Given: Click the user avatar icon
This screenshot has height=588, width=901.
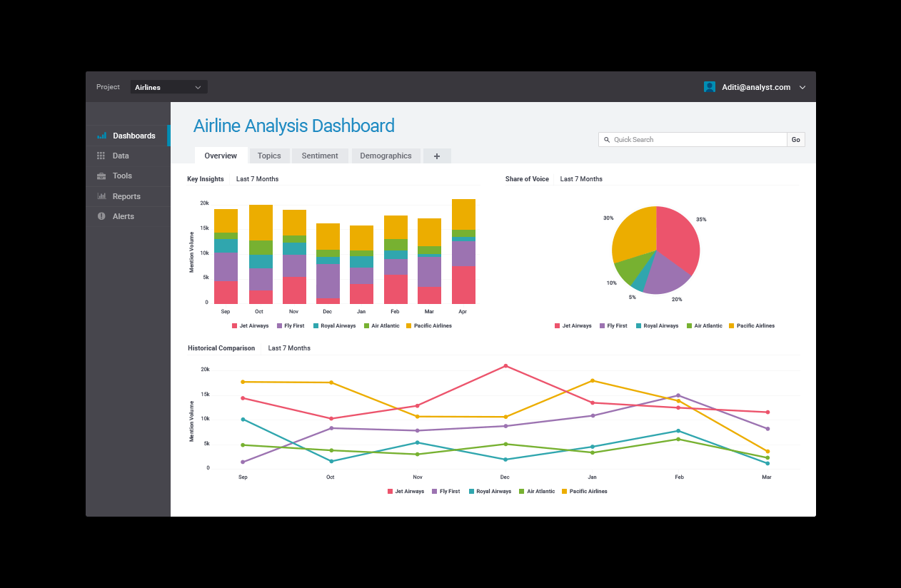Looking at the screenshot, I should point(709,86).
